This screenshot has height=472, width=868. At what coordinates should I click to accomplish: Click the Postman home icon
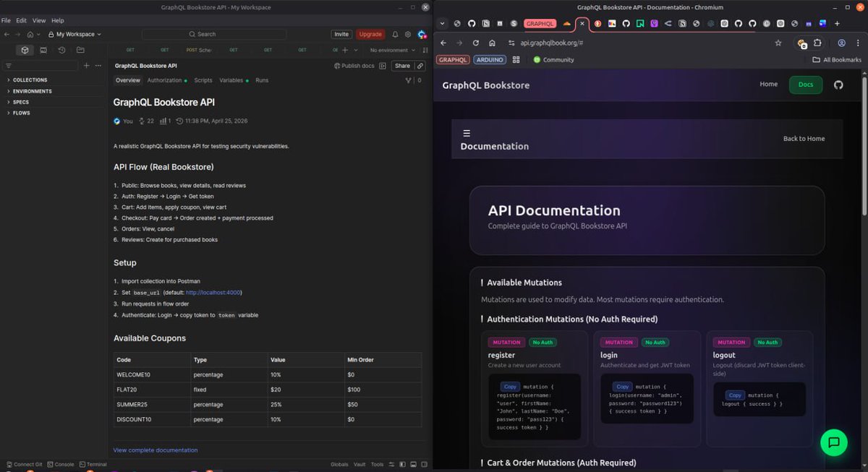point(30,34)
